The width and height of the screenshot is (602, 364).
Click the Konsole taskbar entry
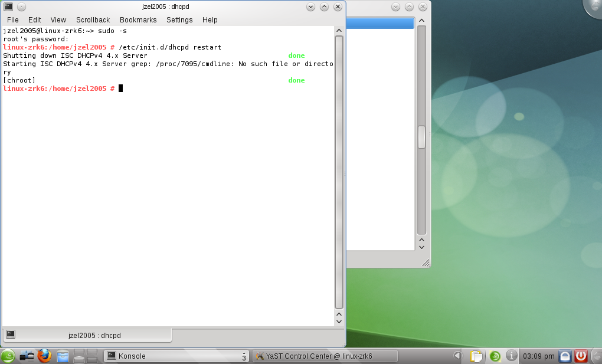click(176, 356)
